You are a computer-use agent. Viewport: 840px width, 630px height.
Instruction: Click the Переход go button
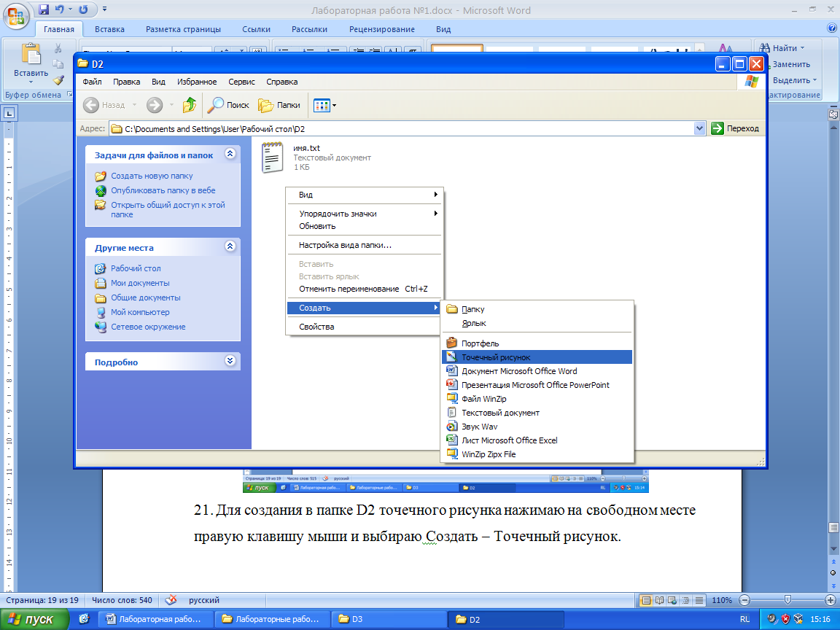[x=735, y=128]
